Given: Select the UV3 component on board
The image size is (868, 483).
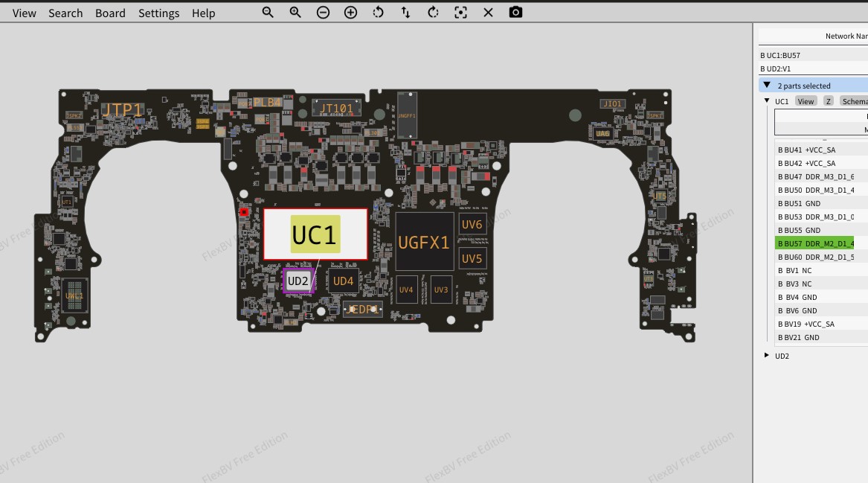Looking at the screenshot, I should point(441,290).
